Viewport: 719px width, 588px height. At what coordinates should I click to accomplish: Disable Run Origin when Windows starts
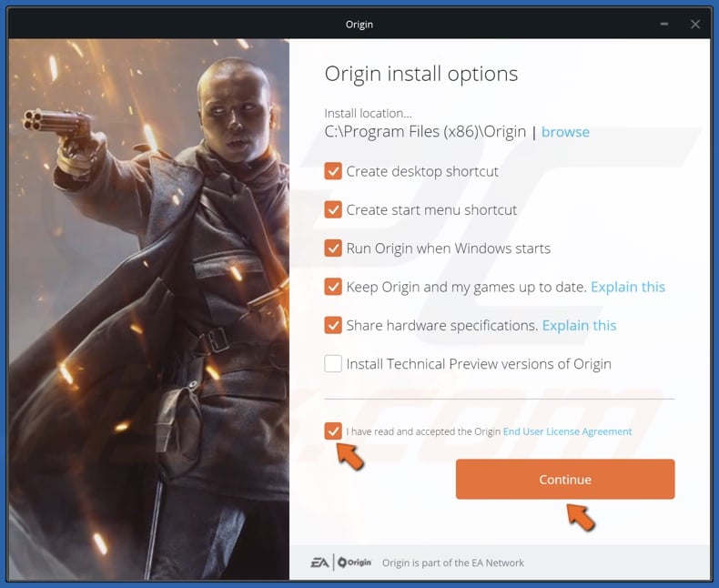pyautogui.click(x=333, y=248)
